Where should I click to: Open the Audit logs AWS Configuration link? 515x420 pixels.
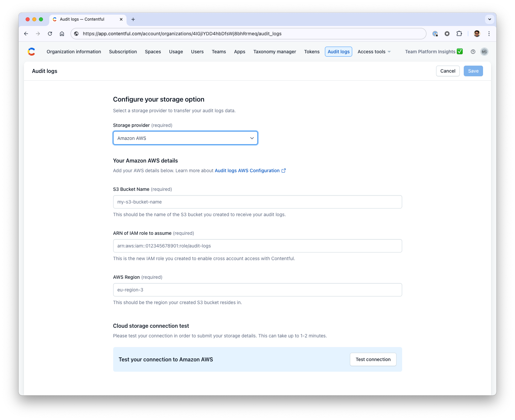247,170
